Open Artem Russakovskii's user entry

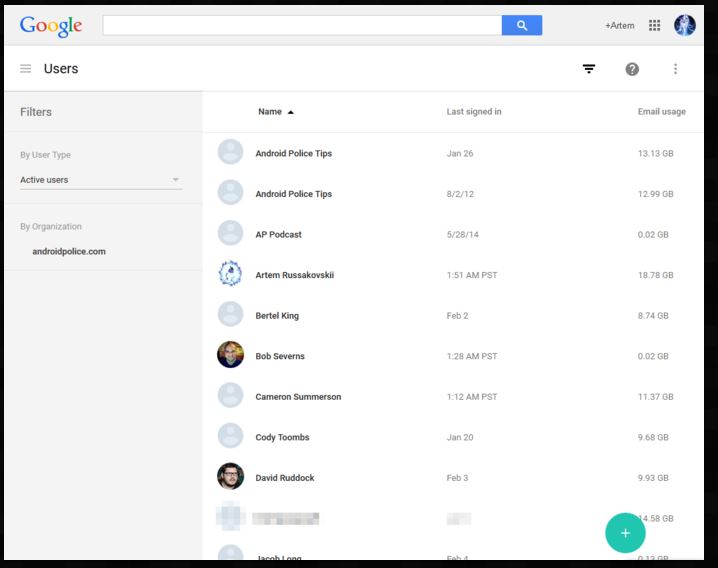[x=295, y=275]
